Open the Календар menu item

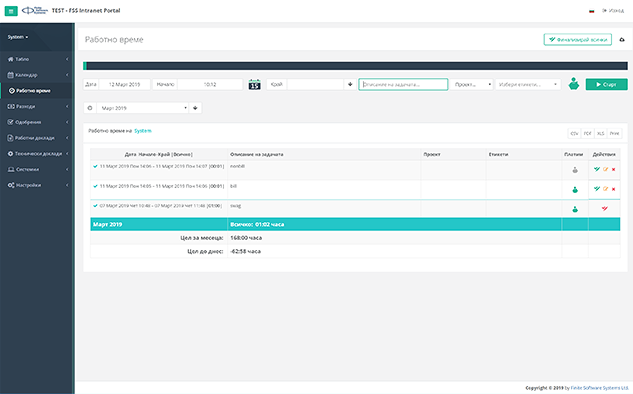[37, 75]
